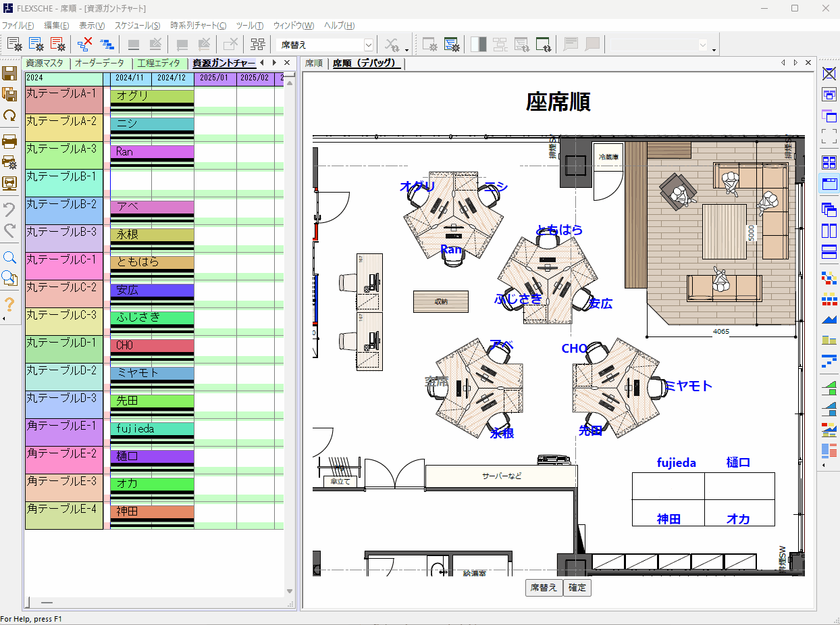
Task: Click the gantt chart with gear toolbar icon
Action: tap(451, 45)
